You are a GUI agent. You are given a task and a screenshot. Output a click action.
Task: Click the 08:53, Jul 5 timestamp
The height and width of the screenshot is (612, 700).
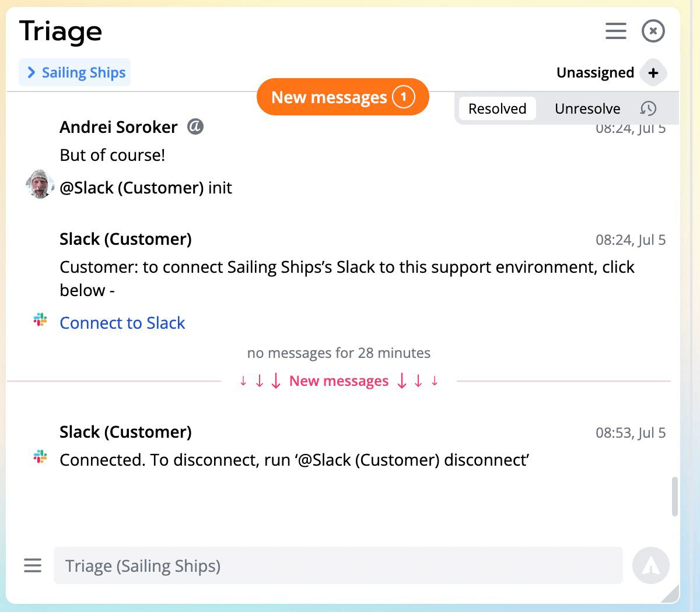point(631,432)
